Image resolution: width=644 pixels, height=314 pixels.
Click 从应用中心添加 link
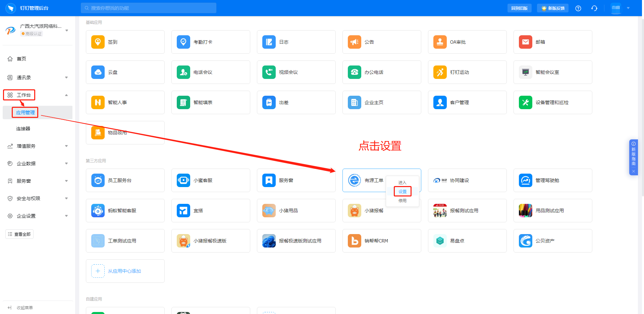click(124, 271)
